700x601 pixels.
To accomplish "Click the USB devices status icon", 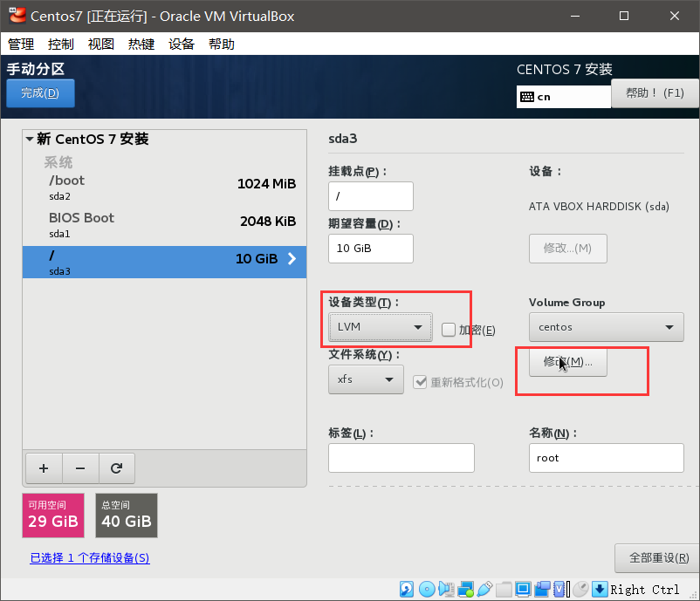I will coord(484,589).
